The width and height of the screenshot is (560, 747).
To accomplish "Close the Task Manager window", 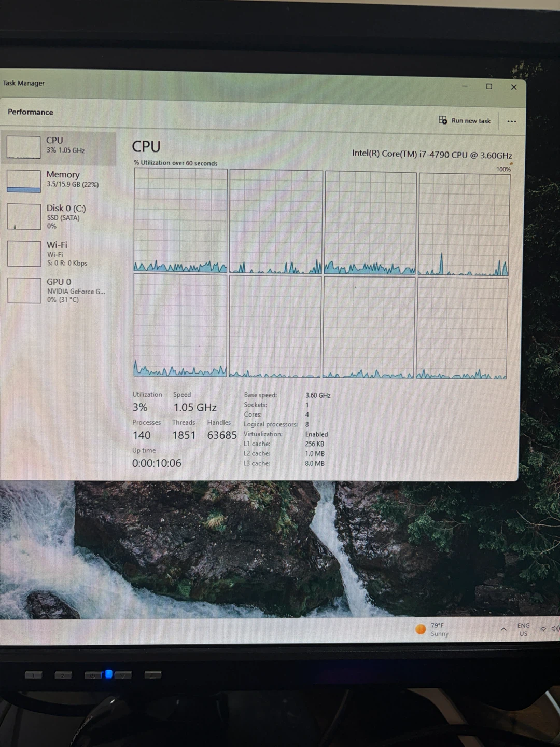I will (x=514, y=87).
